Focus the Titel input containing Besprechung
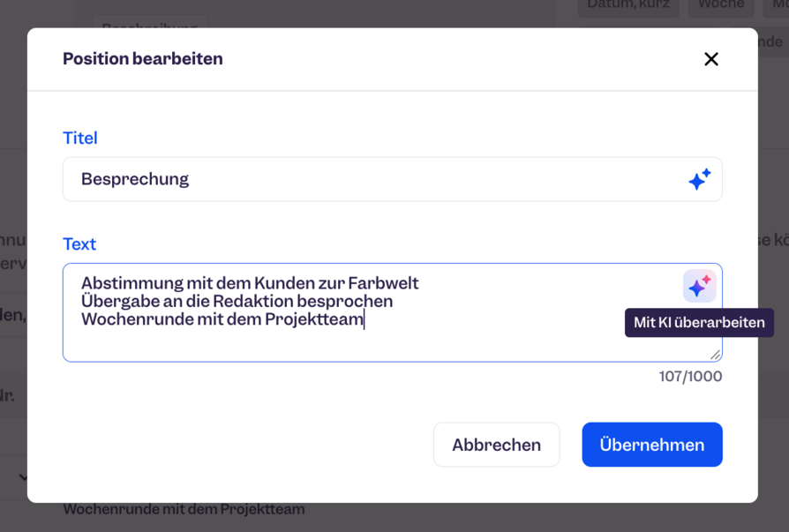Viewport: 789px width, 532px height. pos(393,179)
